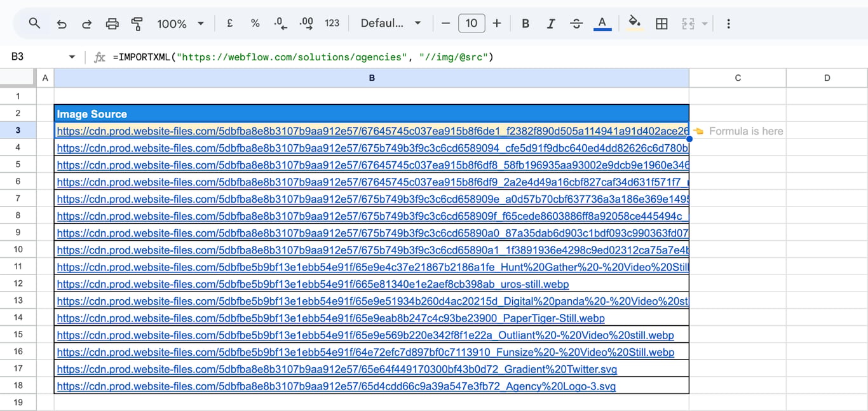This screenshot has width=868, height=411.
Task: Open link containing a0d57b70cbf637736a3a186e369e149
Action: point(372,199)
